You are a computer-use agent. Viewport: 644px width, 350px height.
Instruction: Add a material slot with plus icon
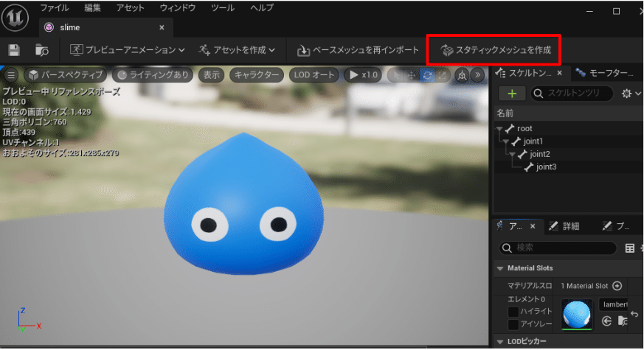(x=617, y=286)
